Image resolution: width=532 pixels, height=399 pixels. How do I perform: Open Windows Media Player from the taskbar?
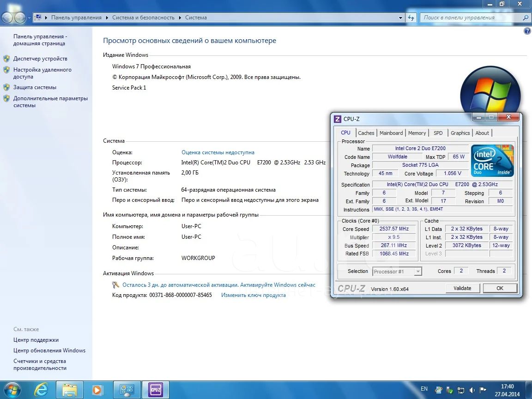coord(97,390)
